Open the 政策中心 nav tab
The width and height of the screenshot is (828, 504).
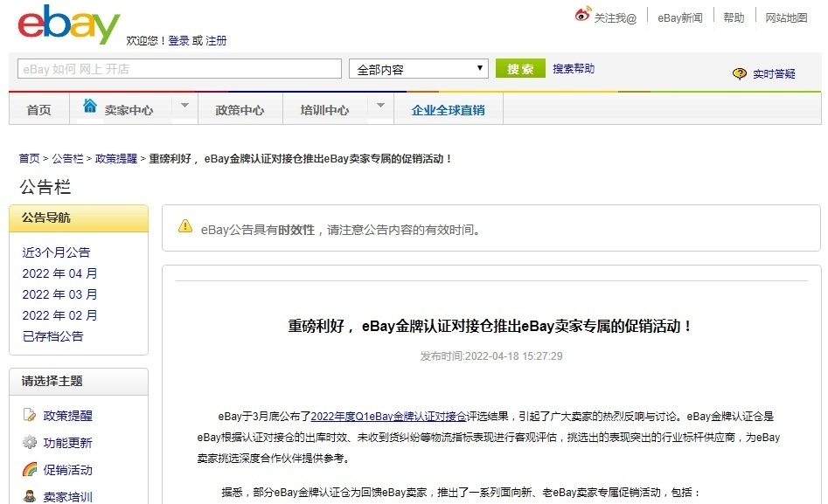click(240, 110)
